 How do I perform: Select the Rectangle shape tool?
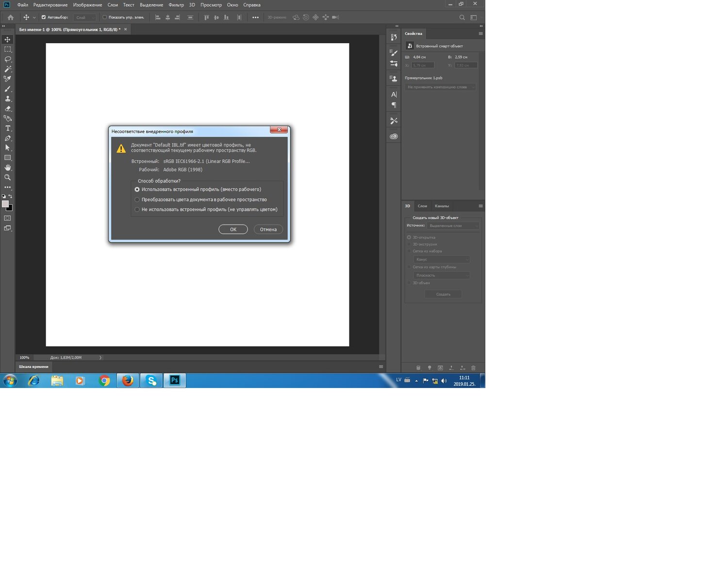[x=7, y=158]
